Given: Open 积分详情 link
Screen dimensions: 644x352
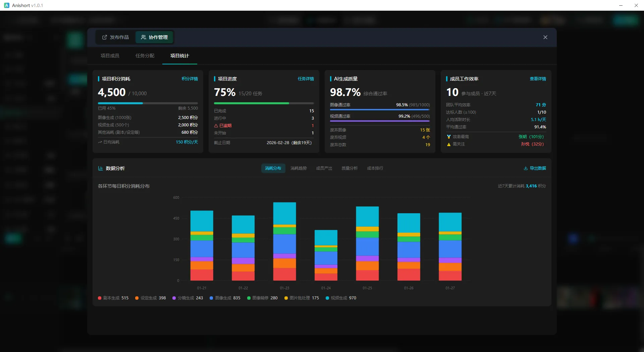Looking at the screenshot, I should pos(190,79).
